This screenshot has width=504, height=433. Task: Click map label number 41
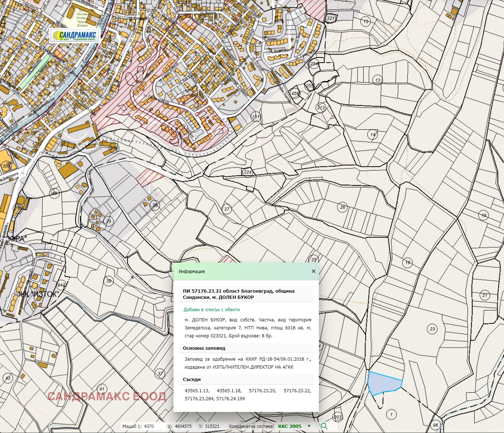(102, 389)
